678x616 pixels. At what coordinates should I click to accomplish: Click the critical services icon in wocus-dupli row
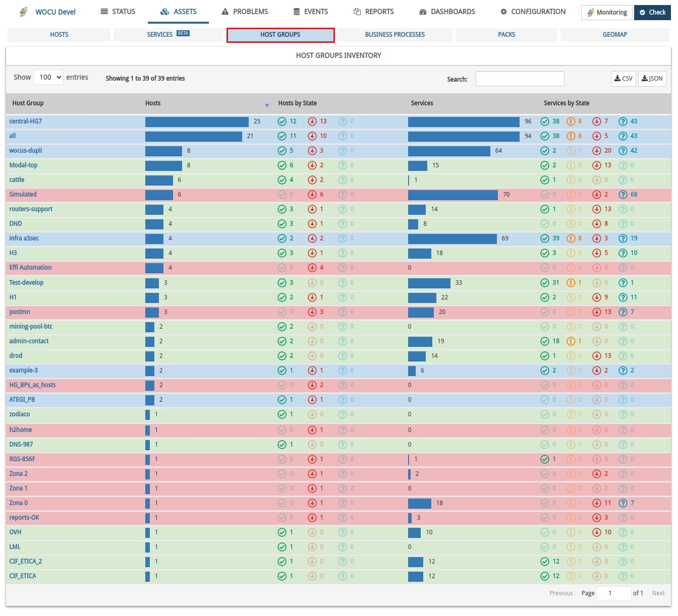tap(597, 151)
